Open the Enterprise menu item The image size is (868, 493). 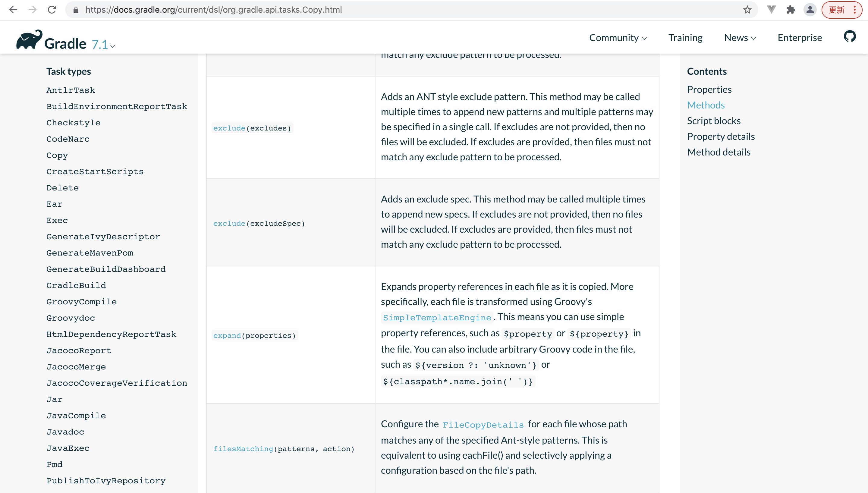click(800, 38)
